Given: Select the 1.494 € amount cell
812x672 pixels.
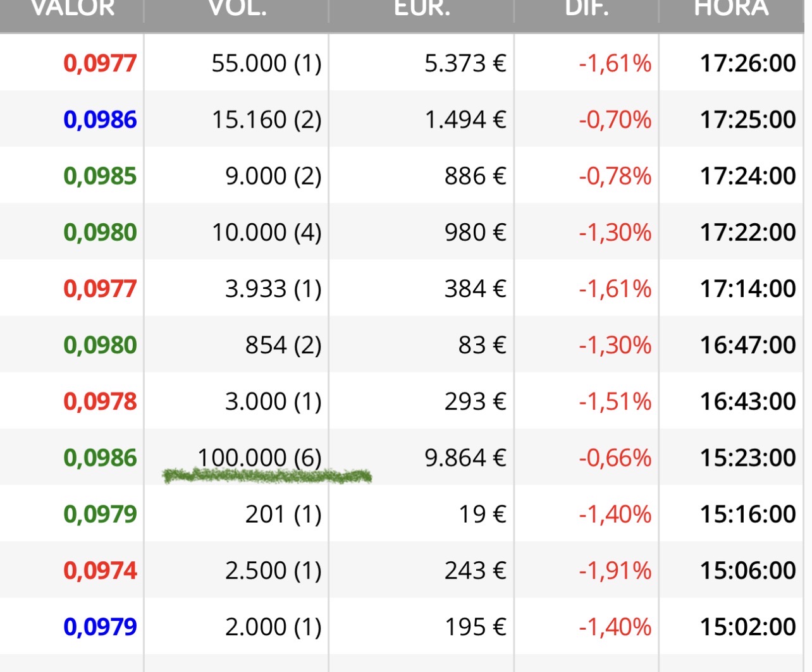Looking at the screenshot, I should [465, 119].
